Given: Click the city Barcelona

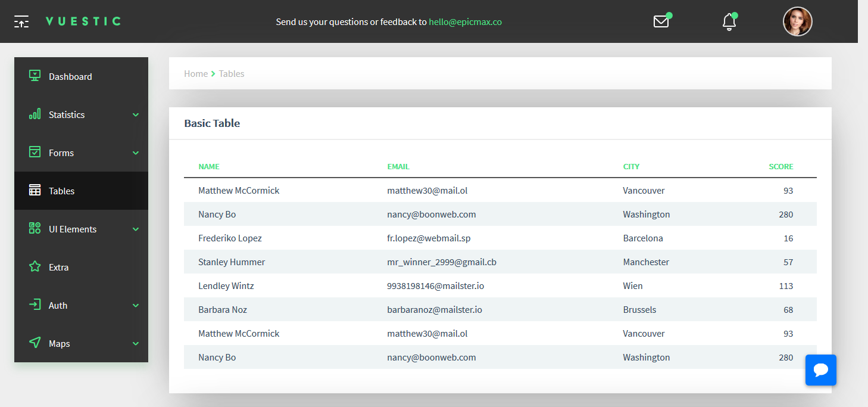Looking at the screenshot, I should [643, 238].
